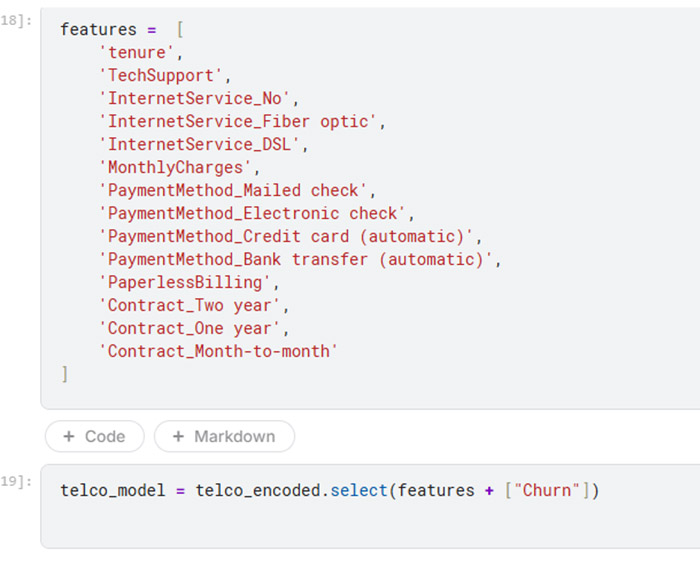The width and height of the screenshot is (700, 562).
Task: Click the 'InternetService_Fiber optic' string
Action: click(x=240, y=121)
